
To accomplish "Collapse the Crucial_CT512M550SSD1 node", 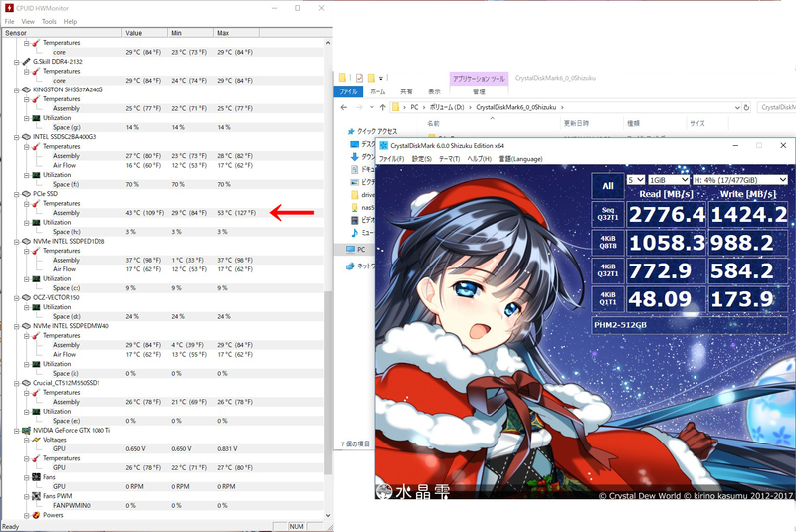I will coord(17,383).
